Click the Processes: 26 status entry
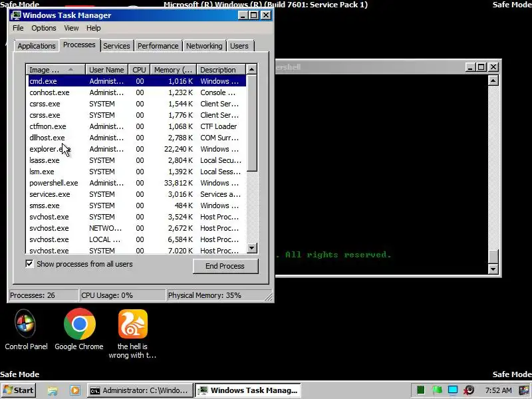Viewport: 532px width, 399px height. (x=44, y=295)
